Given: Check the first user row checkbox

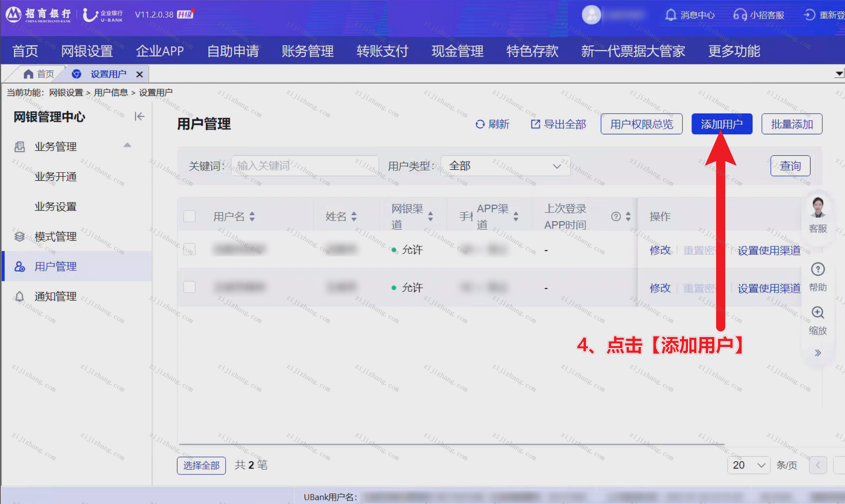Looking at the screenshot, I should [190, 249].
